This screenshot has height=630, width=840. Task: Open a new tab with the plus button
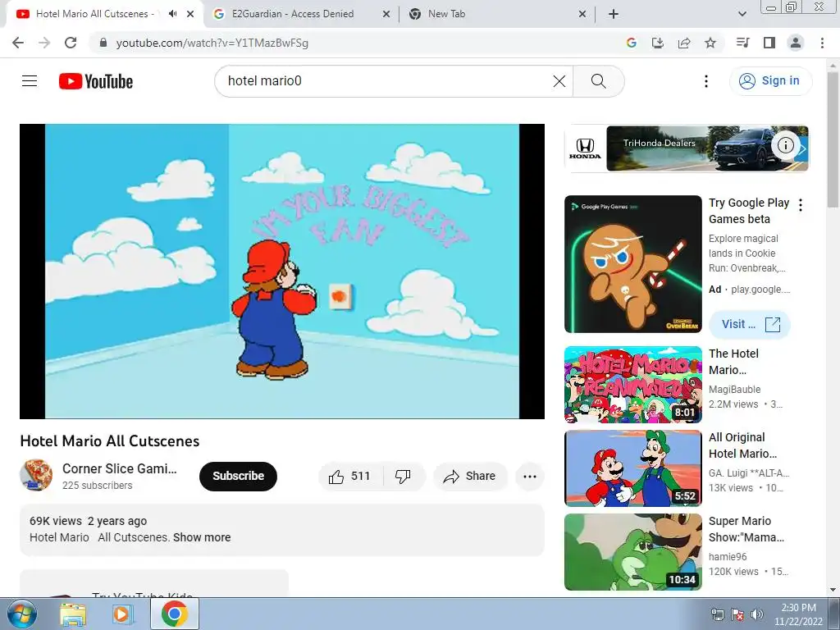(x=614, y=15)
